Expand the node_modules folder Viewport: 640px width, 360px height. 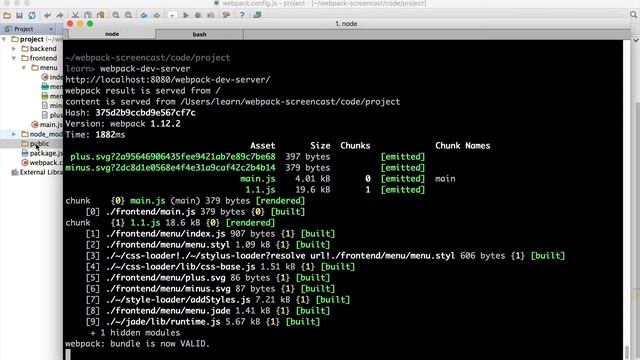click(x=14, y=134)
